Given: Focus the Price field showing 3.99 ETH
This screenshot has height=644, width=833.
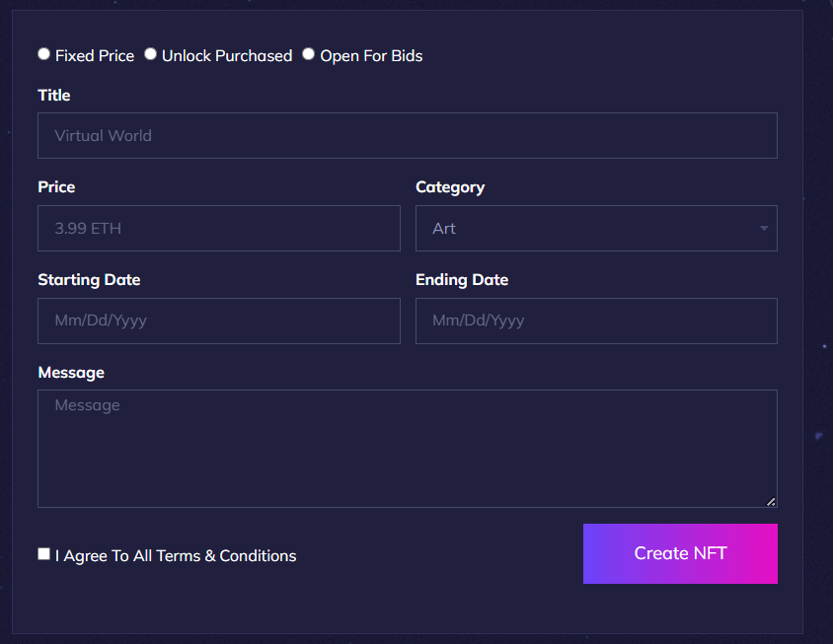Looking at the screenshot, I should pos(218,228).
